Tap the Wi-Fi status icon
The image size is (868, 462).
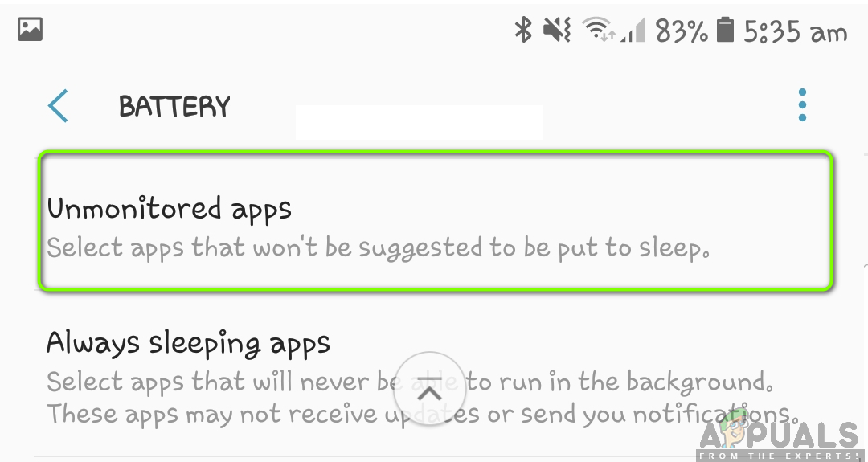coord(599,29)
